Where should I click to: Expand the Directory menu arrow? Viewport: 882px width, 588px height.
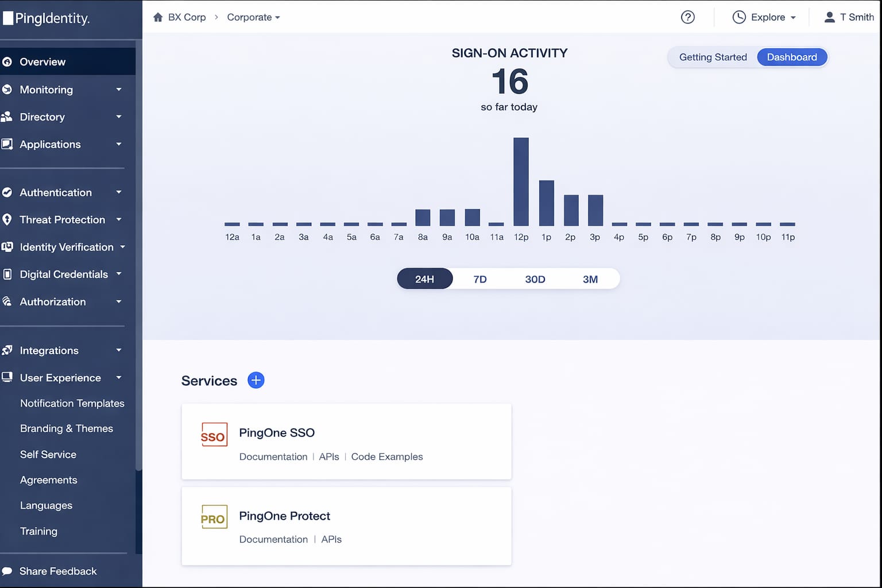coord(119,117)
